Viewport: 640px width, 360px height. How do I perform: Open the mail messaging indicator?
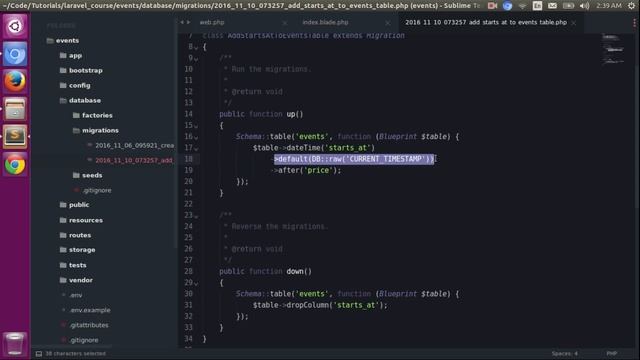click(552, 6)
